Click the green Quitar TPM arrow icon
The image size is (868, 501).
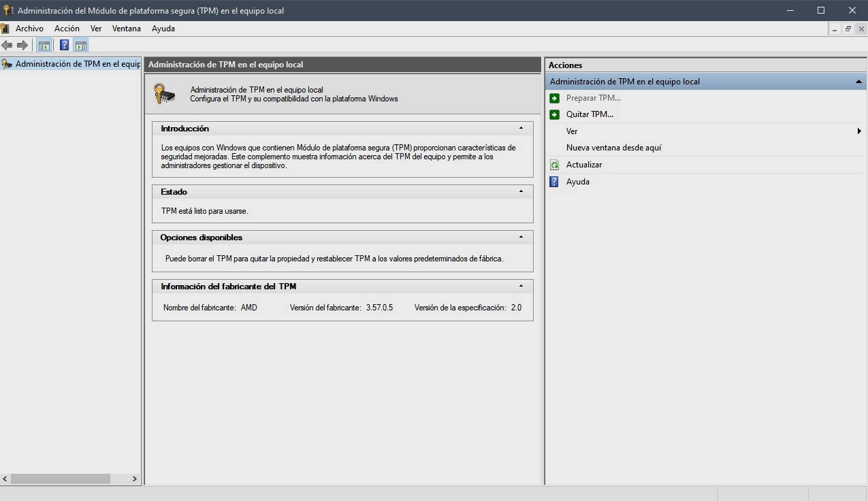point(554,114)
